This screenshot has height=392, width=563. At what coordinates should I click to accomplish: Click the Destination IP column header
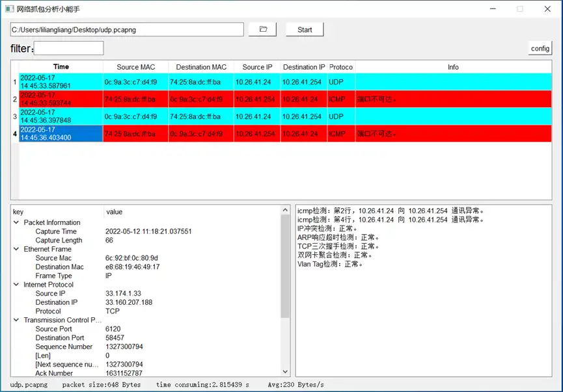coord(304,67)
